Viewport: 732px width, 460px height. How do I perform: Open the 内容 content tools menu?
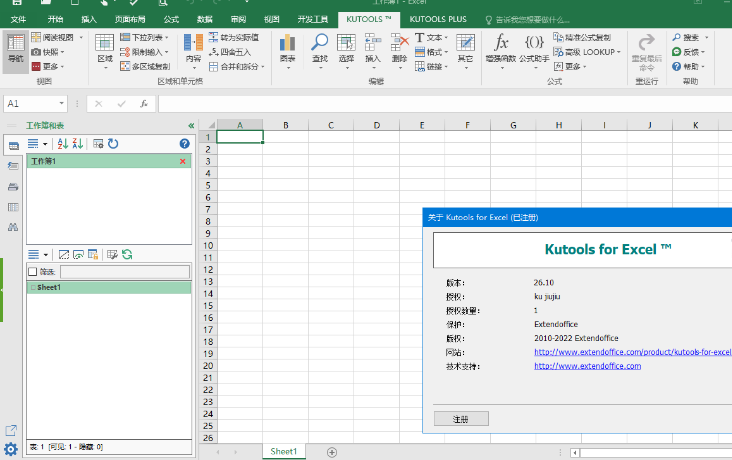point(193,51)
